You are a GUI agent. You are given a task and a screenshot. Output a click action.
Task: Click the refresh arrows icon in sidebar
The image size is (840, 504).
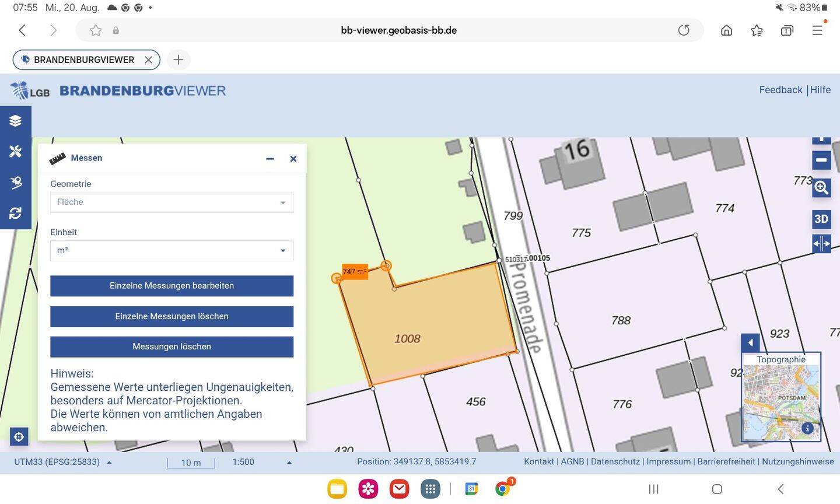coord(15,213)
